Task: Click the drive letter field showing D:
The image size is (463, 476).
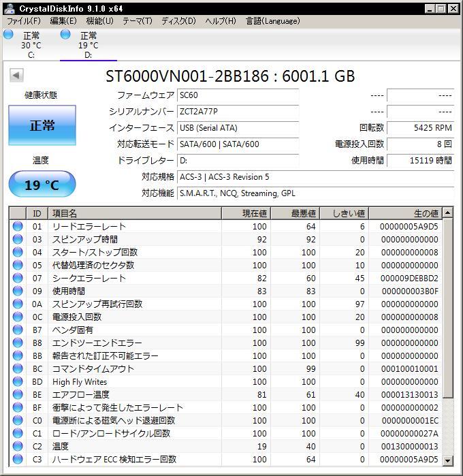Action: tap(238, 161)
